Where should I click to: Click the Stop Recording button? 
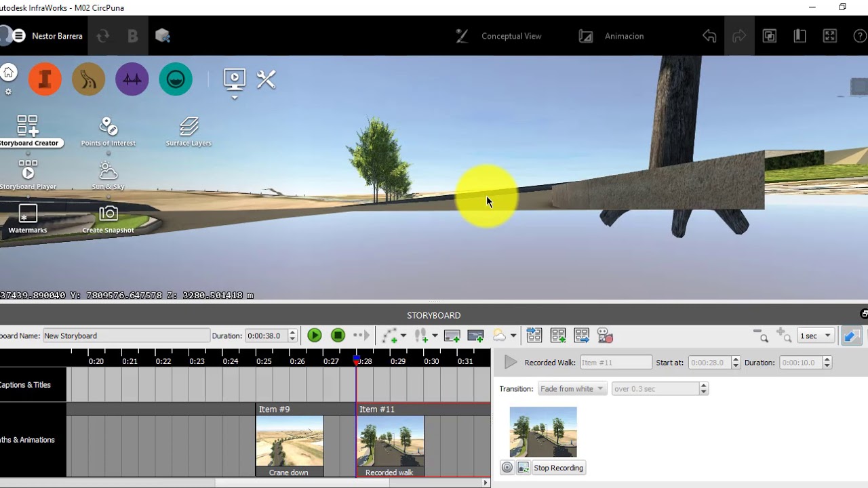click(558, 468)
